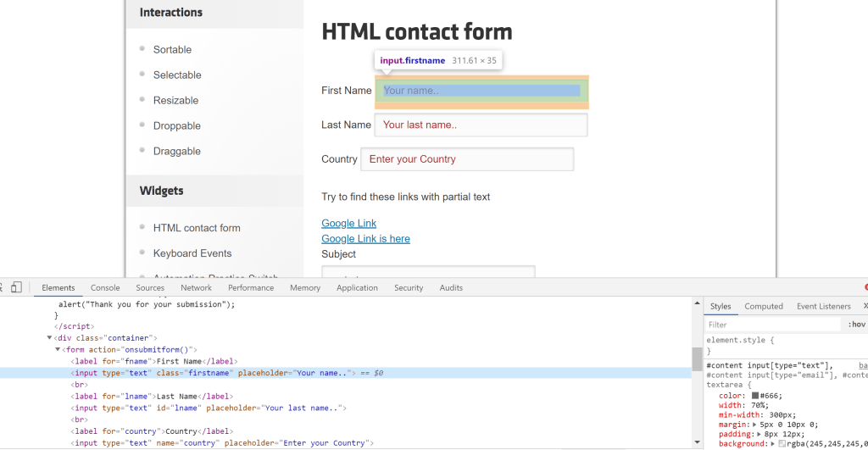Toggle the device toolbar icon in DevTools
Image resolution: width=868 pixels, height=450 pixels.
coord(15,287)
